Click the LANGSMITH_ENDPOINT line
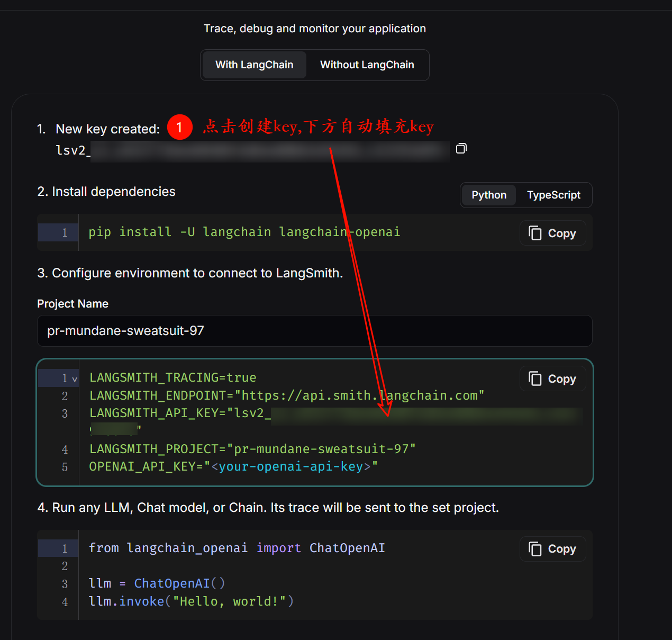Viewport: 672px width, 640px height. tap(287, 396)
